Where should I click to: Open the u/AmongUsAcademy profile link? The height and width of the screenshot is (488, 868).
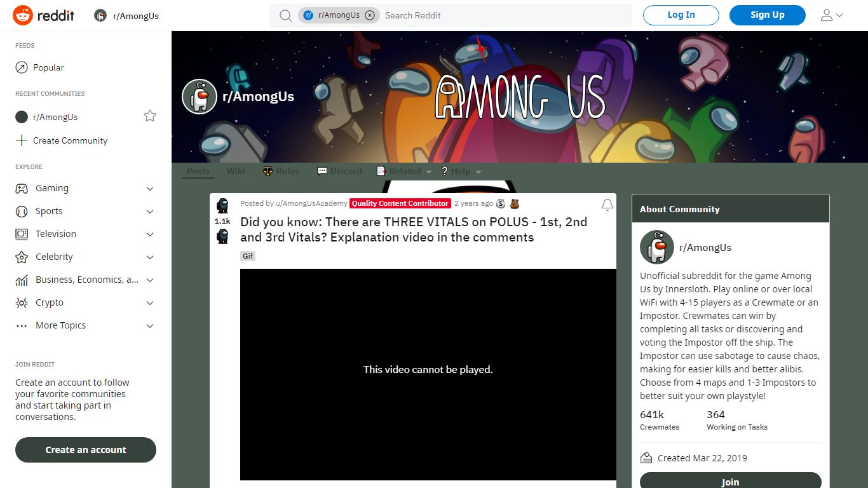311,203
